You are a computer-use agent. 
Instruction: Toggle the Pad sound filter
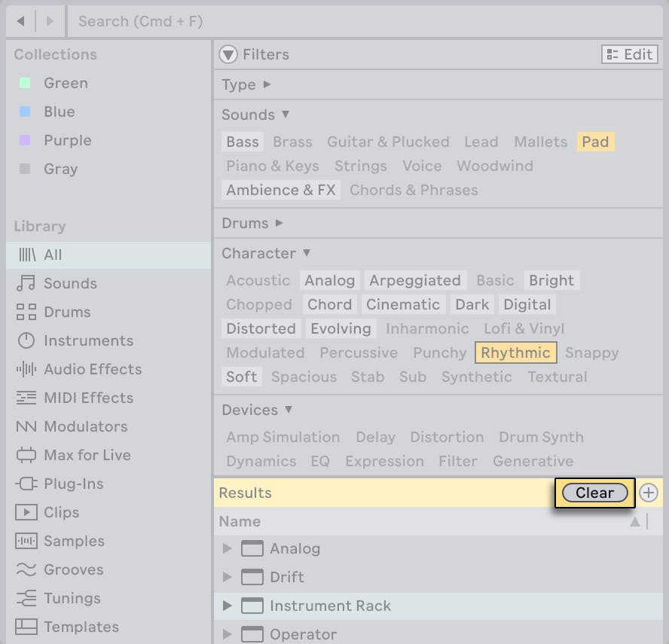(595, 142)
